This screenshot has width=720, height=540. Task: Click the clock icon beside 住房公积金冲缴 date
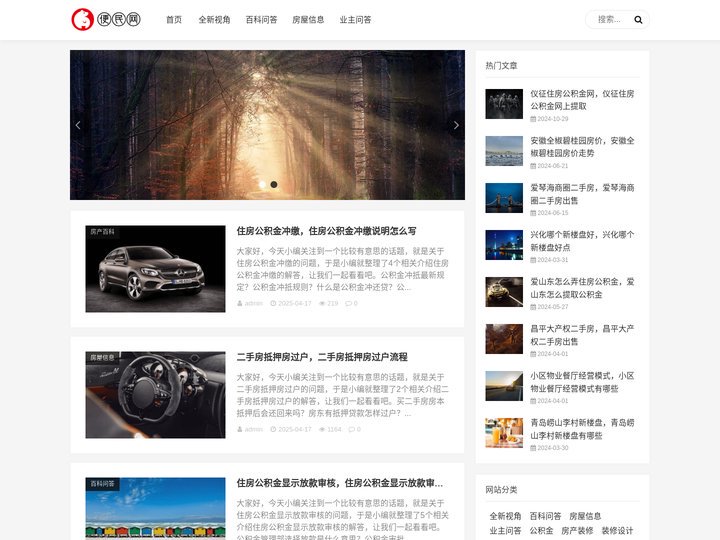click(273, 304)
